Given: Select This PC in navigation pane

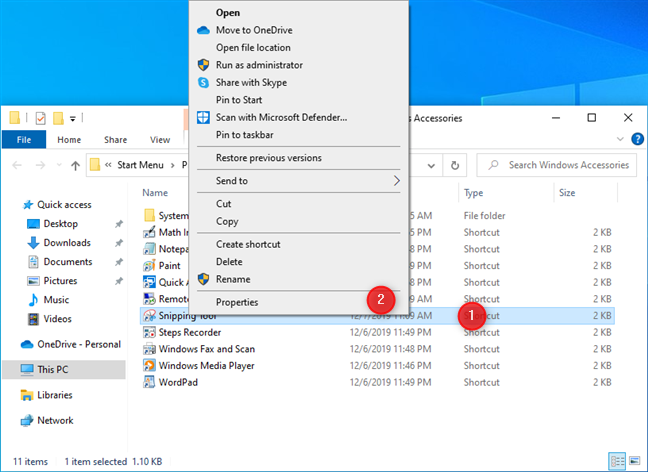Looking at the screenshot, I should [64, 369].
